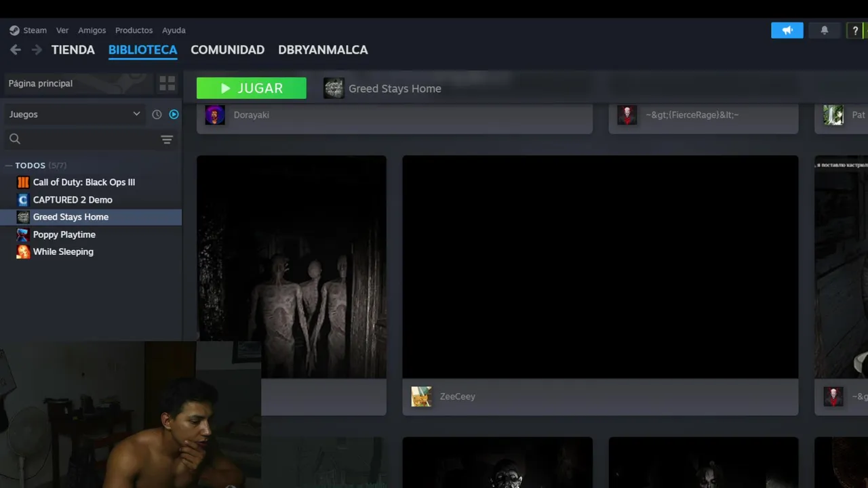Select CAPTURED 2 Demo in library
868x488 pixels.
pyautogui.click(x=73, y=200)
